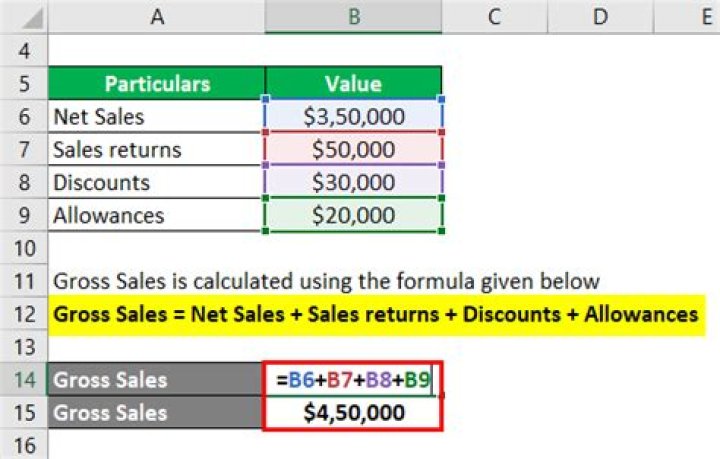Select the $3,50,000 value cell
The width and height of the screenshot is (720, 459).
click(353, 116)
